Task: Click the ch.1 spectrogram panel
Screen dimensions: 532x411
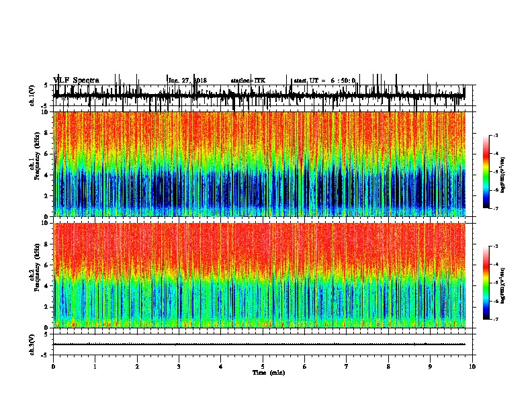Action: click(x=259, y=164)
